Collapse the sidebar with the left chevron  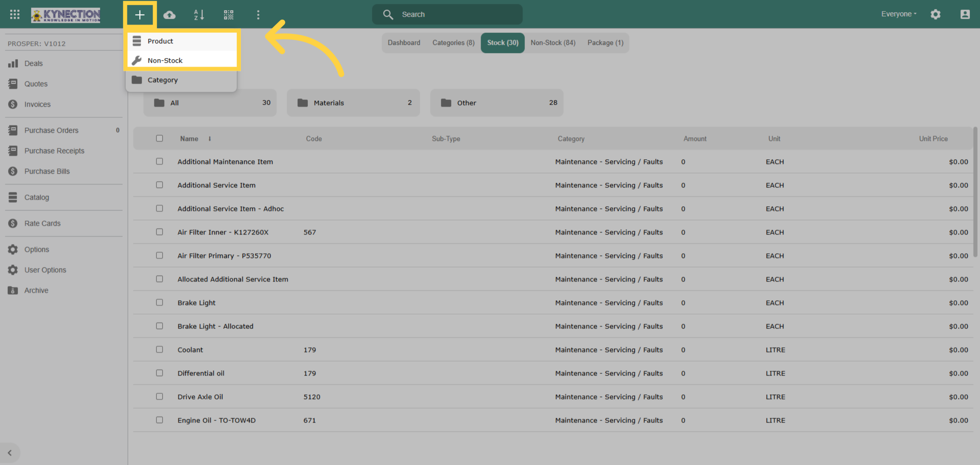tap(10, 453)
